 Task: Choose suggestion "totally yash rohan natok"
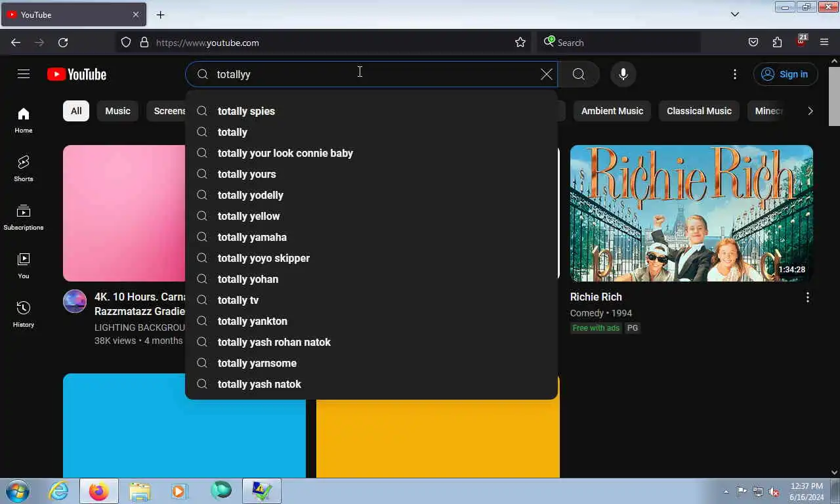point(371,342)
